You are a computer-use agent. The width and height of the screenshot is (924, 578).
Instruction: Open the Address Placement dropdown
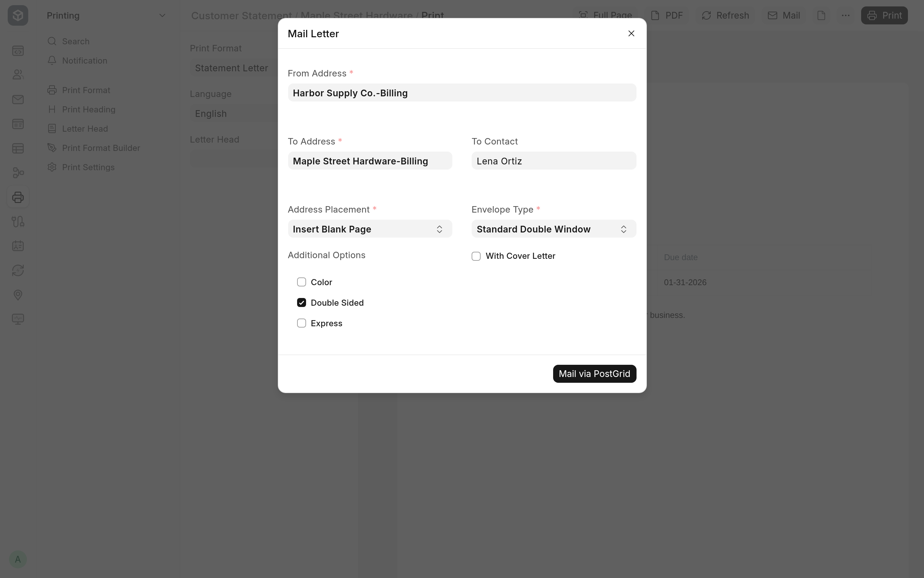370,229
